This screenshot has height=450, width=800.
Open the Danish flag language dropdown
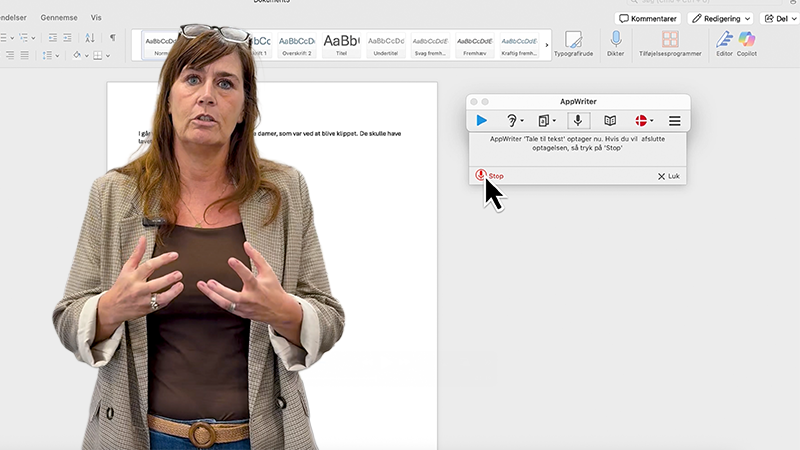(x=644, y=121)
